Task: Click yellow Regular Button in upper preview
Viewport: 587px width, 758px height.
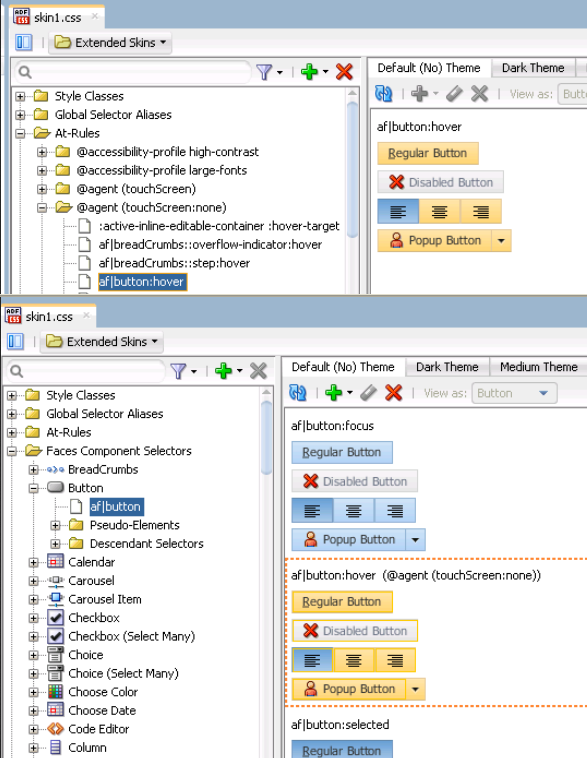Action: 428,153
